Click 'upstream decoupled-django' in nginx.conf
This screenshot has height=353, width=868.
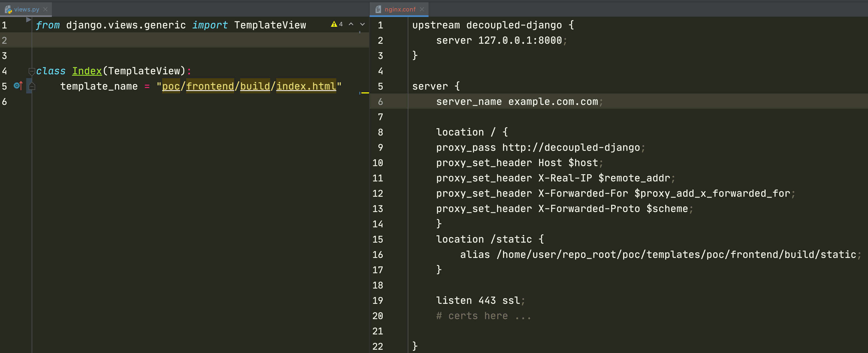coord(487,25)
